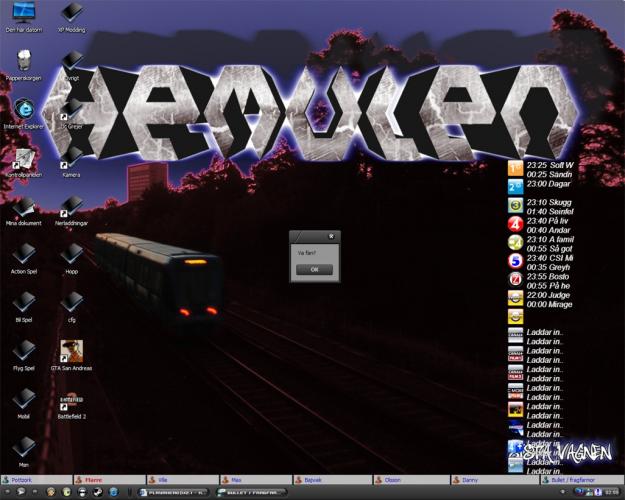Open the Kamera desktop shortcut

71,157
